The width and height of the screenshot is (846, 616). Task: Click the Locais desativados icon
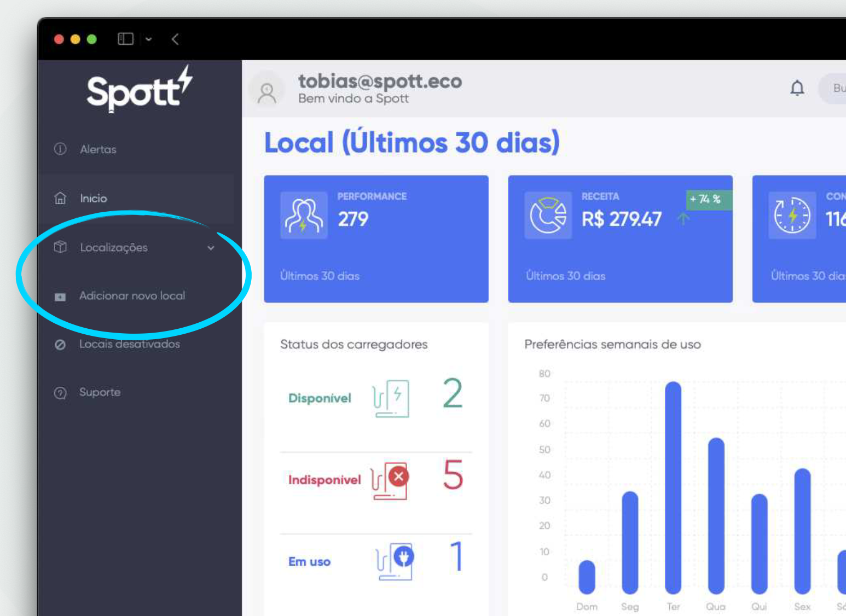60,344
